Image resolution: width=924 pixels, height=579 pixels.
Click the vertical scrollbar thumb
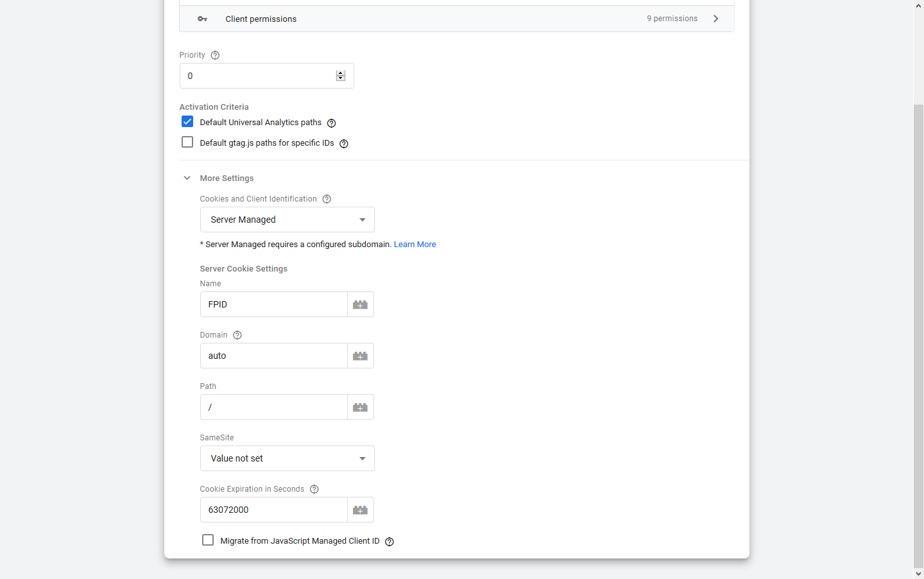click(x=919, y=336)
